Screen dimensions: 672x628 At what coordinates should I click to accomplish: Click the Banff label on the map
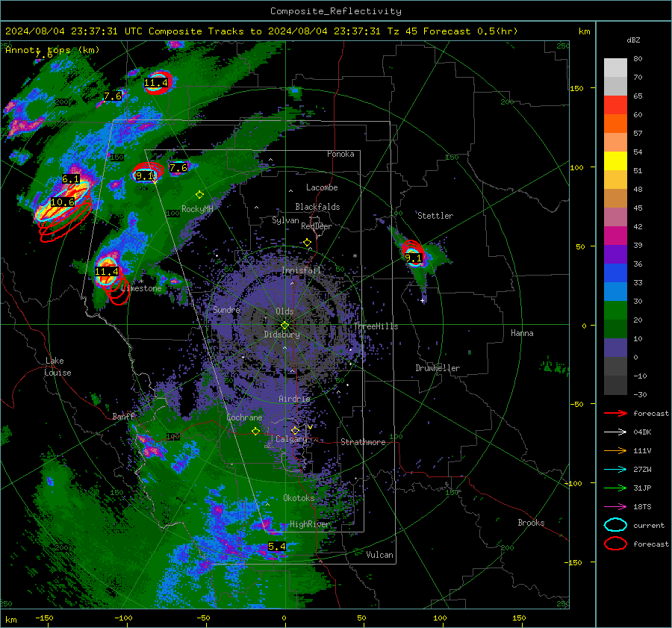pos(123,417)
